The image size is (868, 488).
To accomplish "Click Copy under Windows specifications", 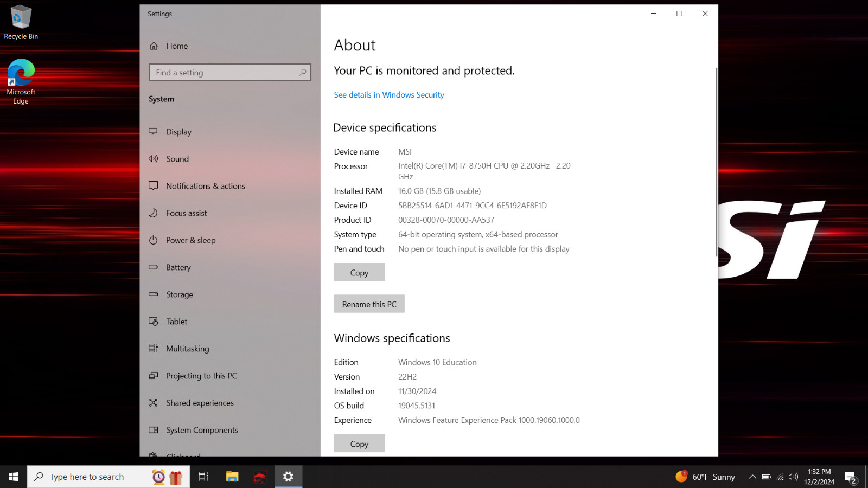I will coord(360,444).
